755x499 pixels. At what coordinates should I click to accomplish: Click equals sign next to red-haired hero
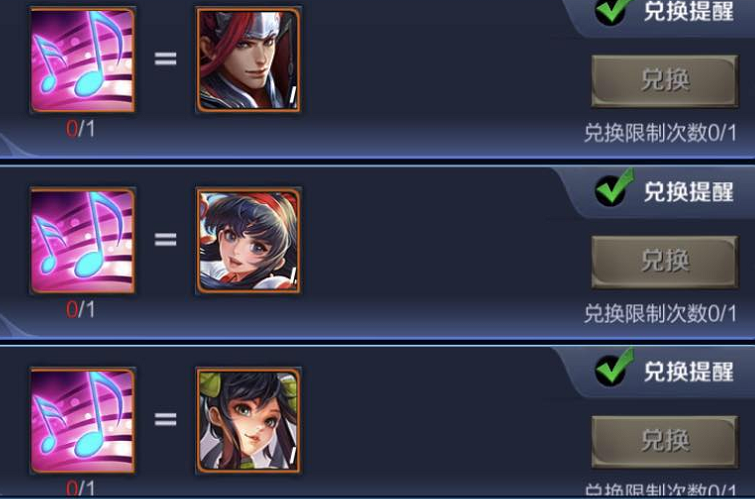(x=165, y=59)
